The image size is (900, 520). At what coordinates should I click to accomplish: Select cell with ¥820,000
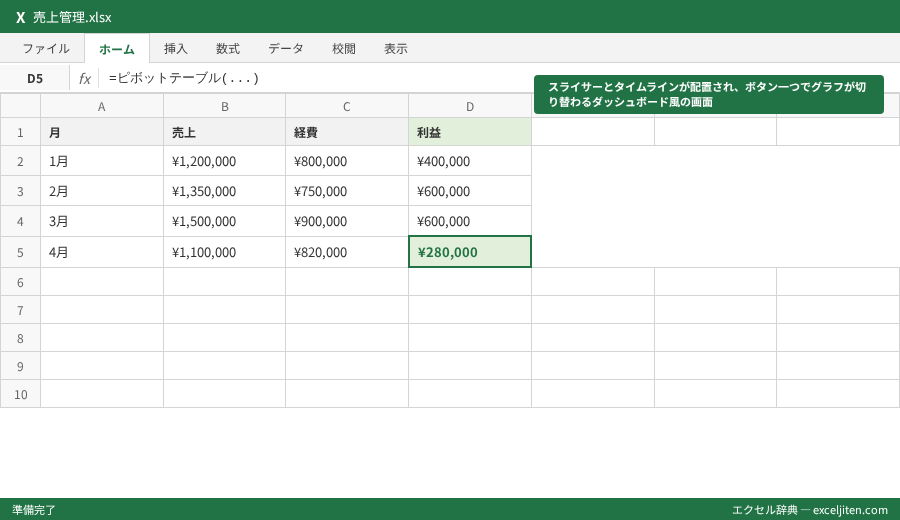click(x=347, y=252)
